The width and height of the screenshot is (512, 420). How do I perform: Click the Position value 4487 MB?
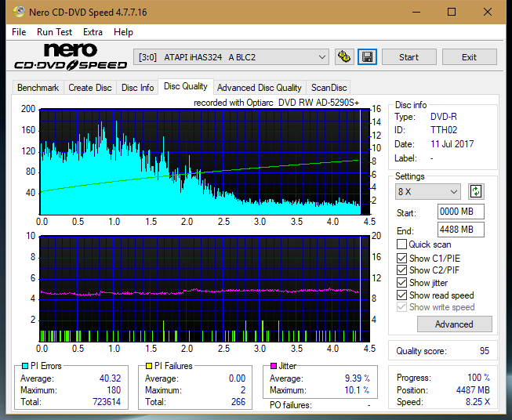pyautogui.click(x=473, y=390)
